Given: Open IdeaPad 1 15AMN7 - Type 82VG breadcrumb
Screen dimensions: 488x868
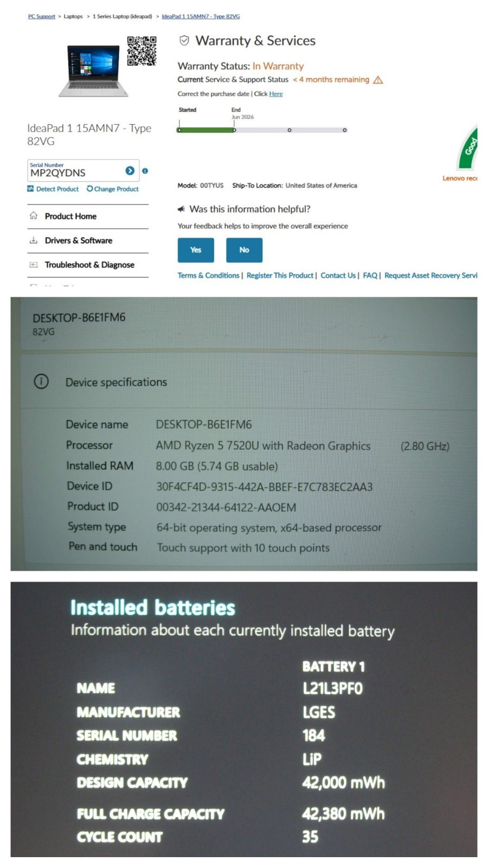Looking at the screenshot, I should coord(201,16).
